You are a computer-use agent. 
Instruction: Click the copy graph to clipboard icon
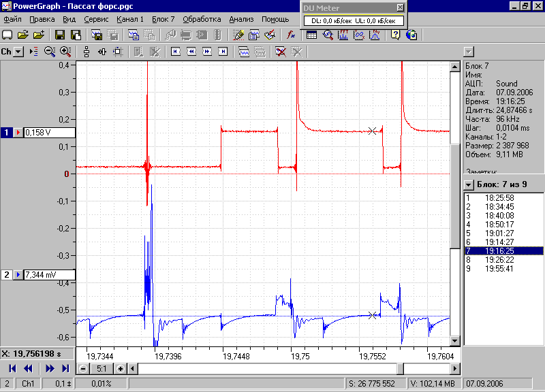pos(133,35)
